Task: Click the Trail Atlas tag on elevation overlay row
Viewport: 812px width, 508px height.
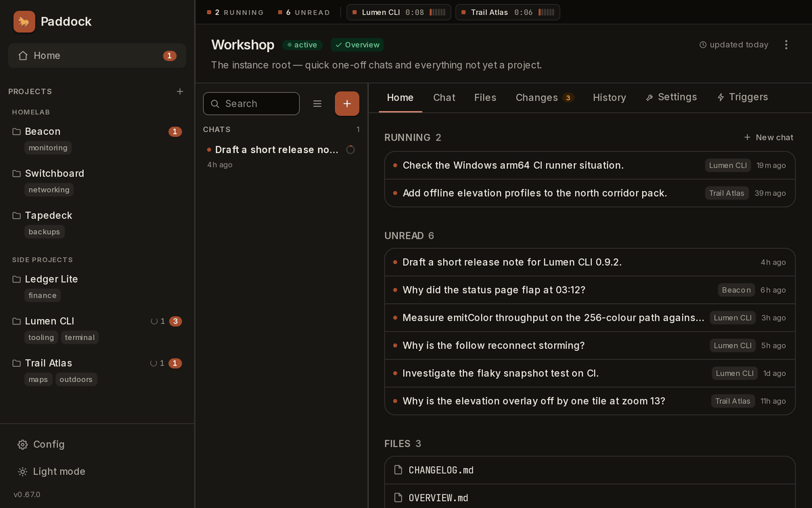Action: [x=733, y=401]
